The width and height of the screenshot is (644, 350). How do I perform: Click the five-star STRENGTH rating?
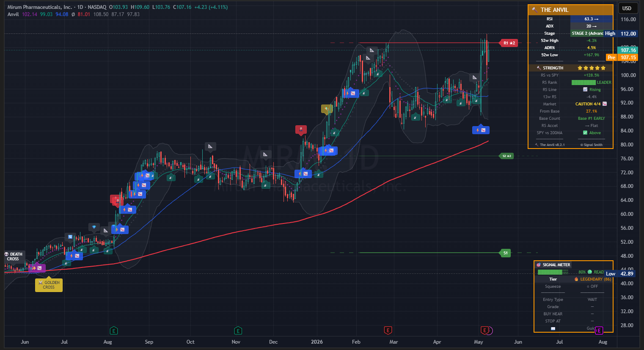[x=592, y=68]
